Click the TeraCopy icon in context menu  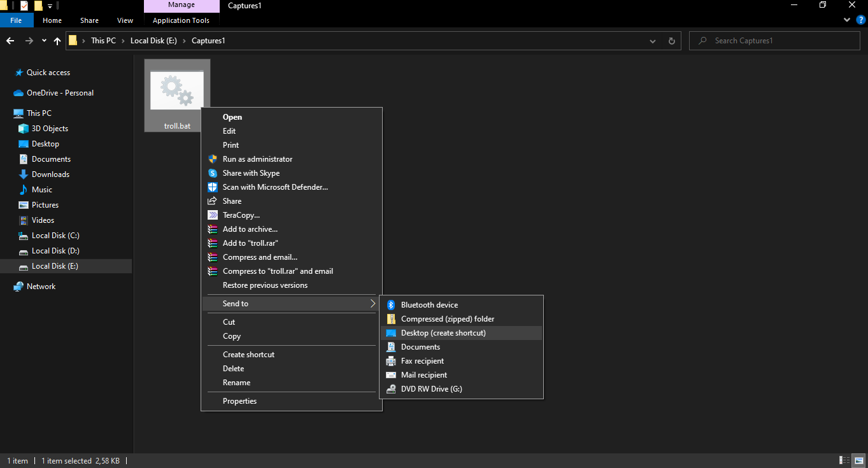[x=213, y=215]
